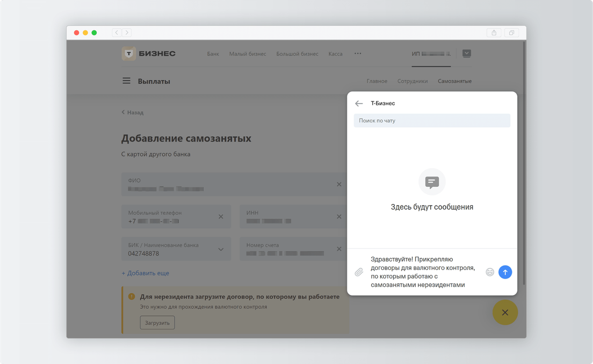Click the + Добавить еще link
Viewport: 593px width, 364px height.
[x=145, y=273]
